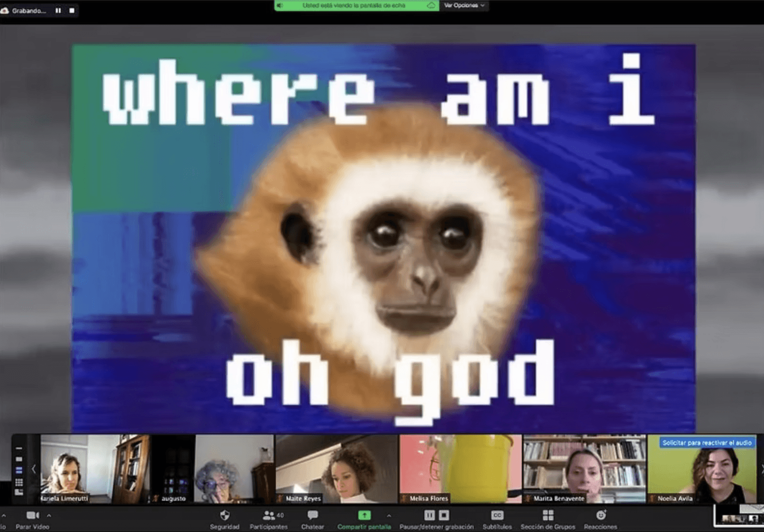The width and height of the screenshot is (764, 532).
Task: Click the cloud recording icon beside Grabando
Action: [x=5, y=11]
